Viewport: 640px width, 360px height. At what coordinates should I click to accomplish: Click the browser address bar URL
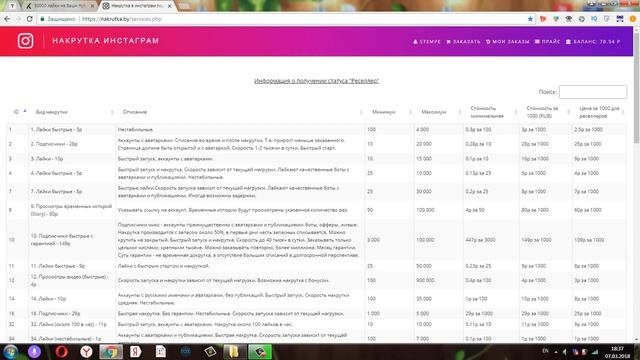click(x=122, y=19)
